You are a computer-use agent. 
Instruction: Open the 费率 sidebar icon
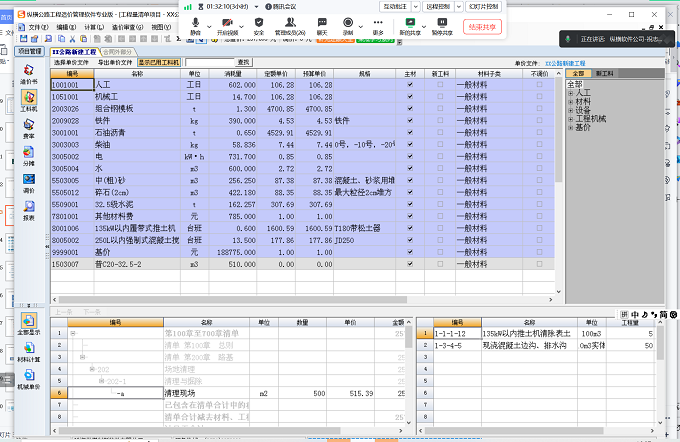[29, 128]
